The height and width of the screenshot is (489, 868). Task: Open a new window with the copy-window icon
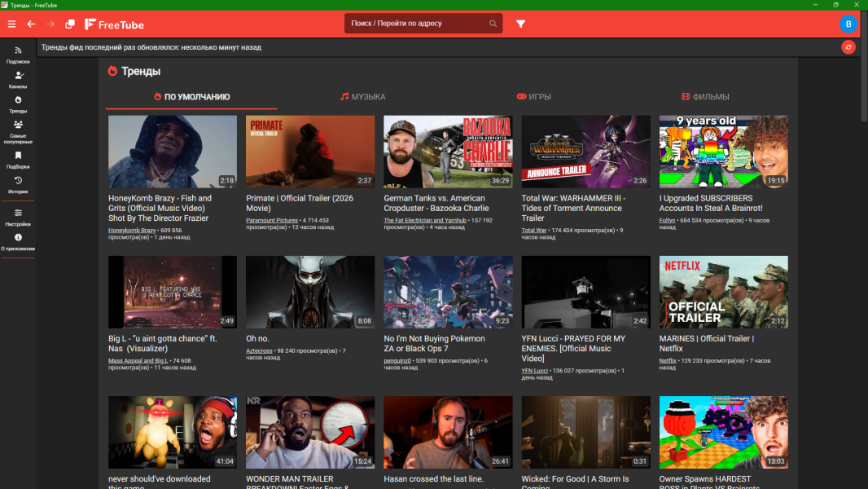coord(70,24)
